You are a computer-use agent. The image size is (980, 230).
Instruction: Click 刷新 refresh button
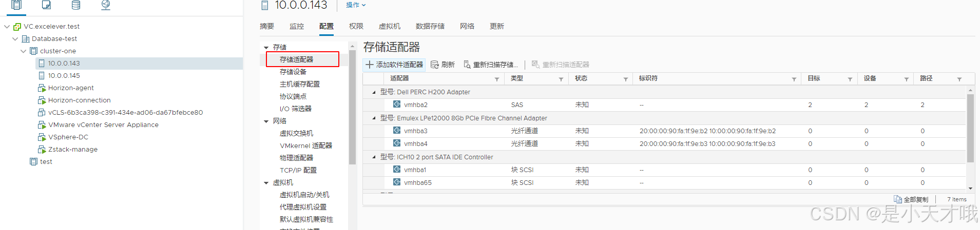tap(443, 65)
